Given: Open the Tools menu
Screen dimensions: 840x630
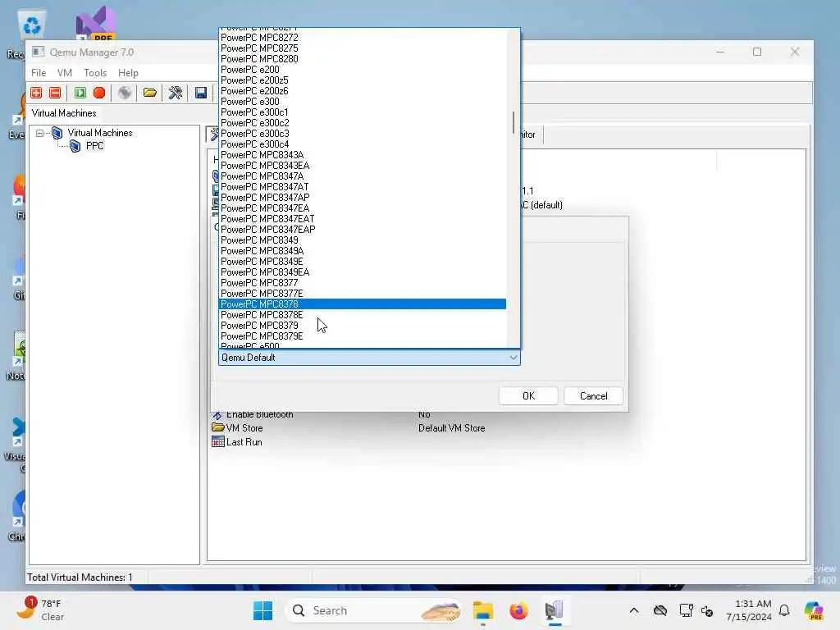Looking at the screenshot, I should pyautogui.click(x=95, y=73).
